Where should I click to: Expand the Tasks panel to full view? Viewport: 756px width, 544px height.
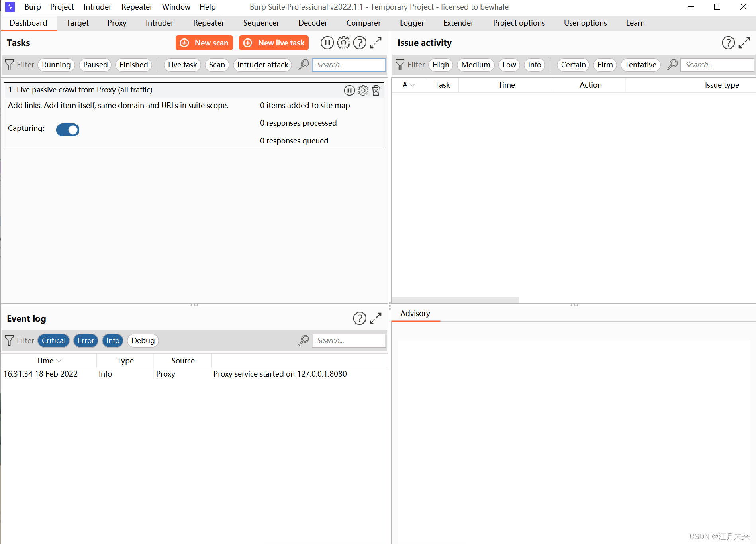coord(376,43)
